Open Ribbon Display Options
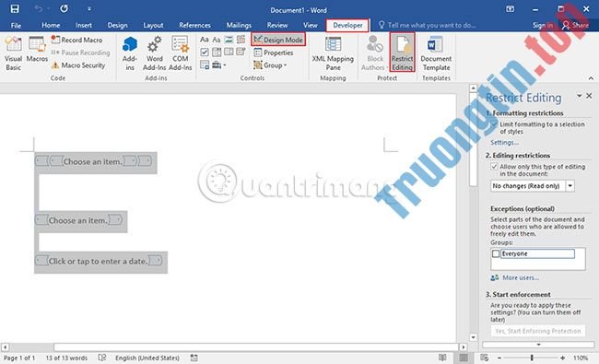Screen dimensions: 599x364 click(x=510, y=9)
